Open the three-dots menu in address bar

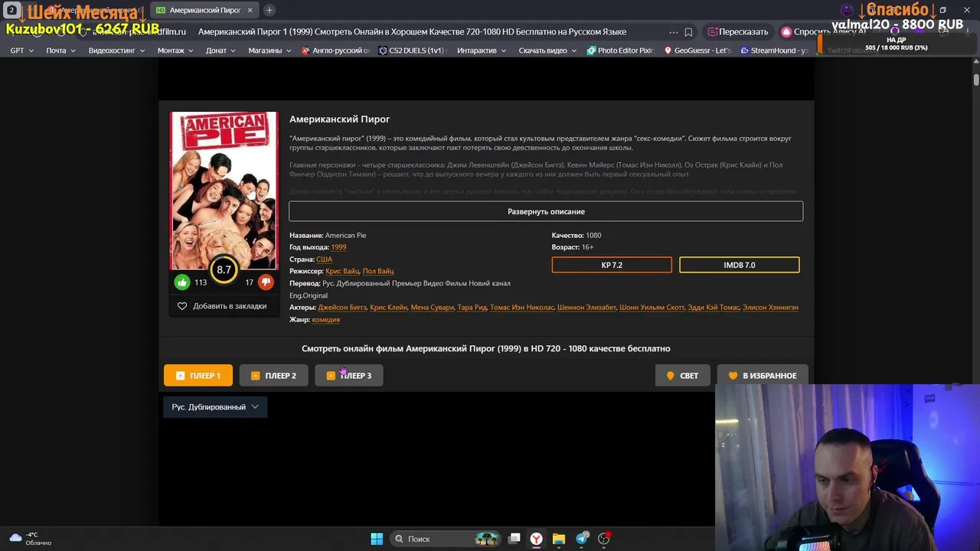(673, 32)
